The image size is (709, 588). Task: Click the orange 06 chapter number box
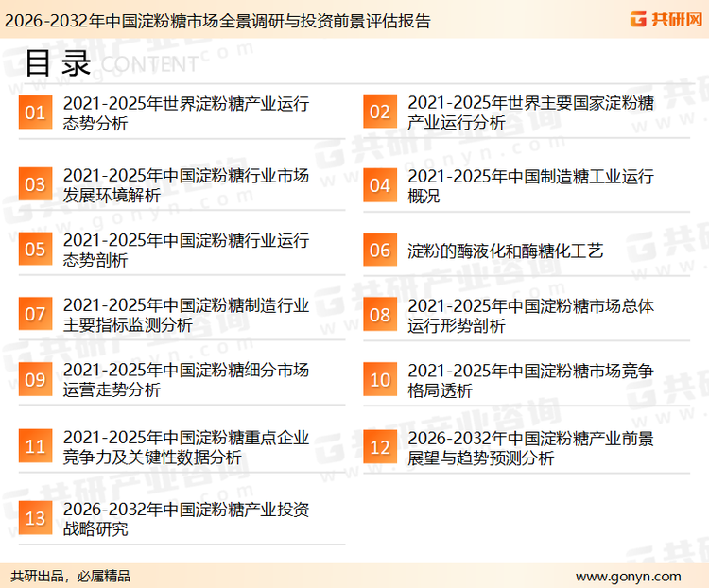tap(380, 250)
